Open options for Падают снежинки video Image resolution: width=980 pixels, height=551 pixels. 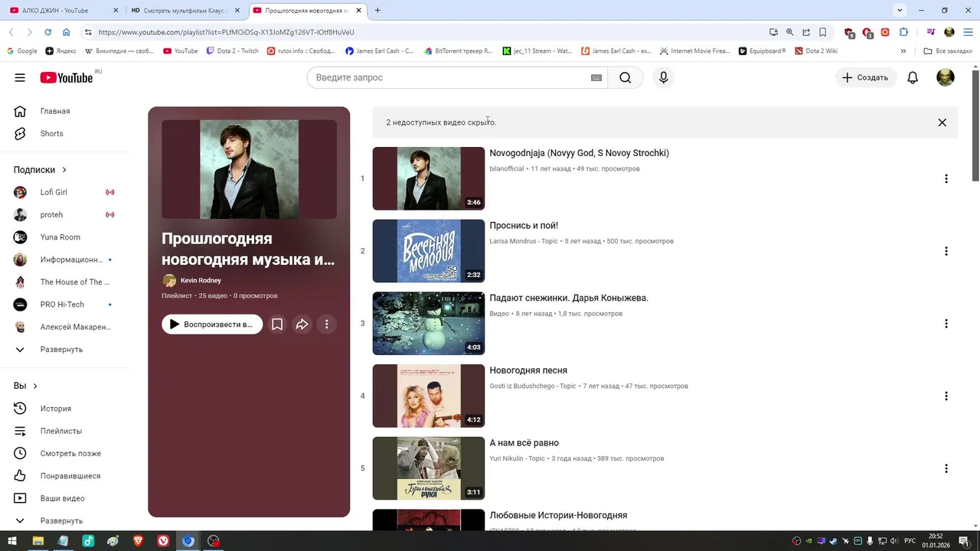pyautogui.click(x=946, y=324)
